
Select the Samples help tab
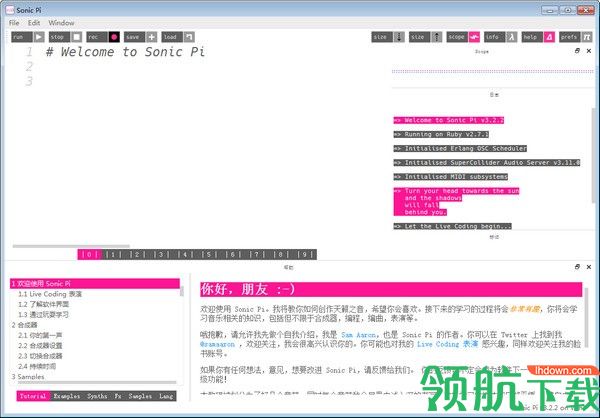tap(140, 396)
